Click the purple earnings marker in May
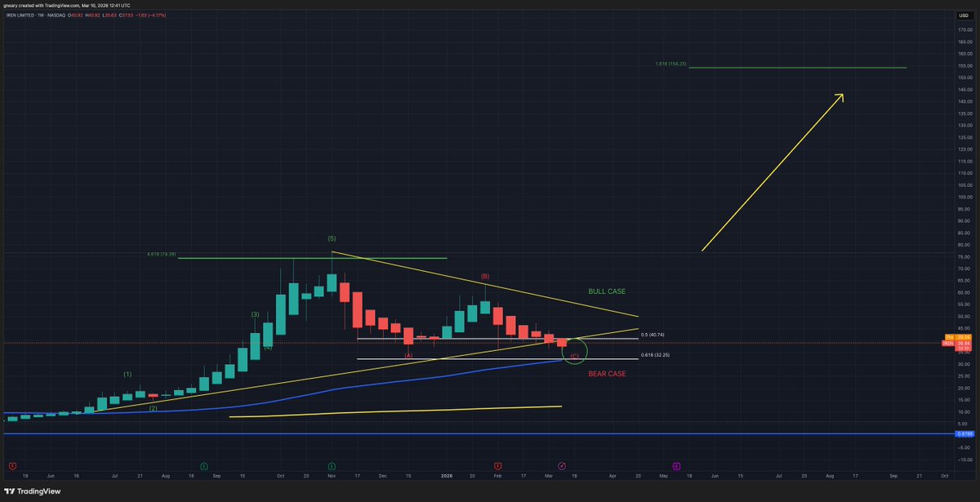The width and height of the screenshot is (980, 502). (676, 464)
